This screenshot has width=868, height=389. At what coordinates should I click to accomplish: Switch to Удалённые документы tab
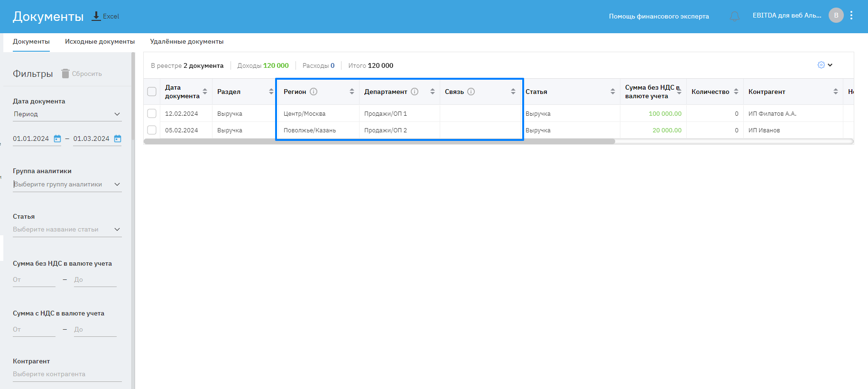[187, 42]
